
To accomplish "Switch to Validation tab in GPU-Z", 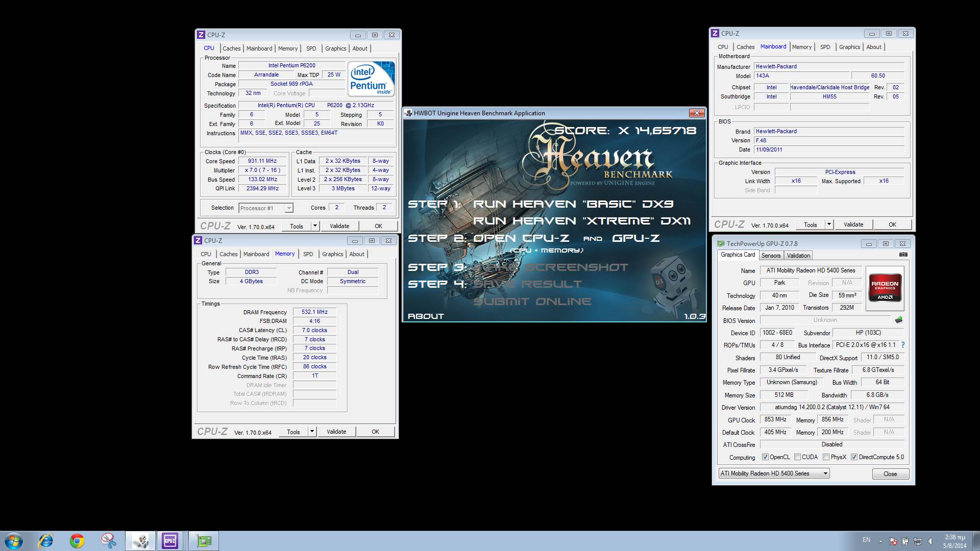I will 798,256.
